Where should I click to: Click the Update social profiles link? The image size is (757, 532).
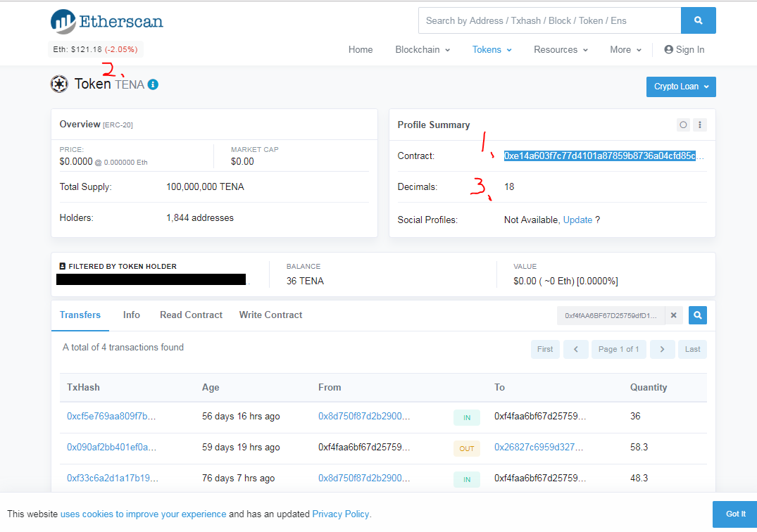577,220
